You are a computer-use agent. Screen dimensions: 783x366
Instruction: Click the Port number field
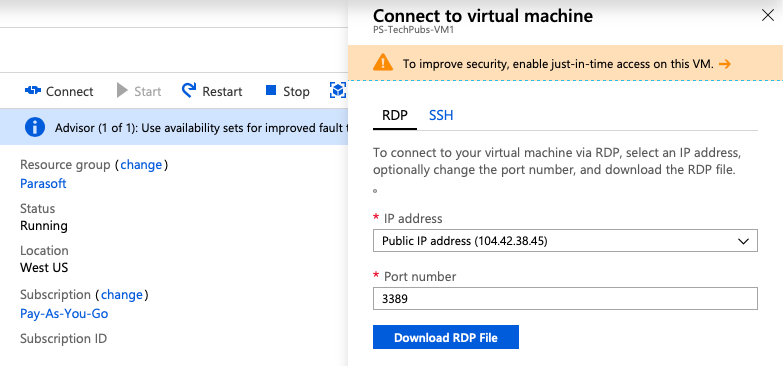point(565,299)
